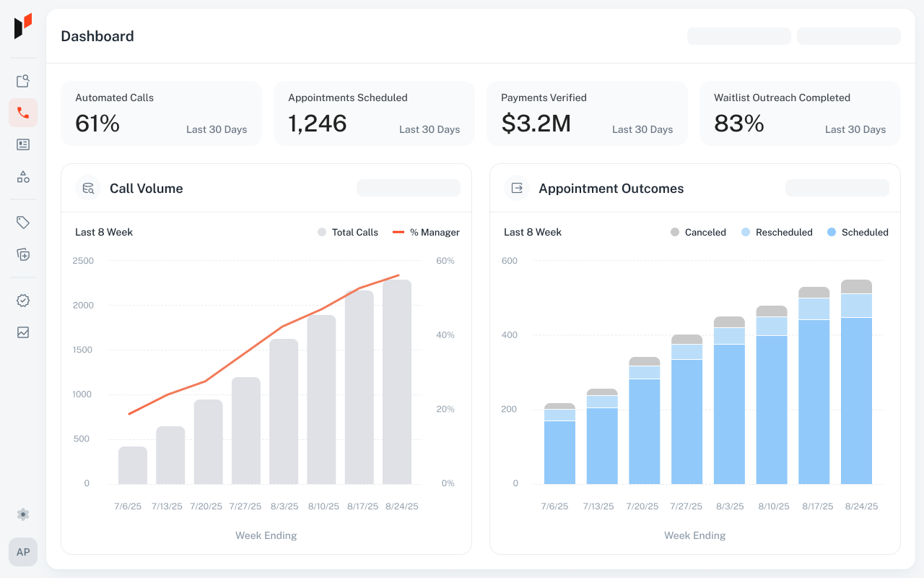
Task: Click the shapes icon in sidebar
Action: coord(23,176)
